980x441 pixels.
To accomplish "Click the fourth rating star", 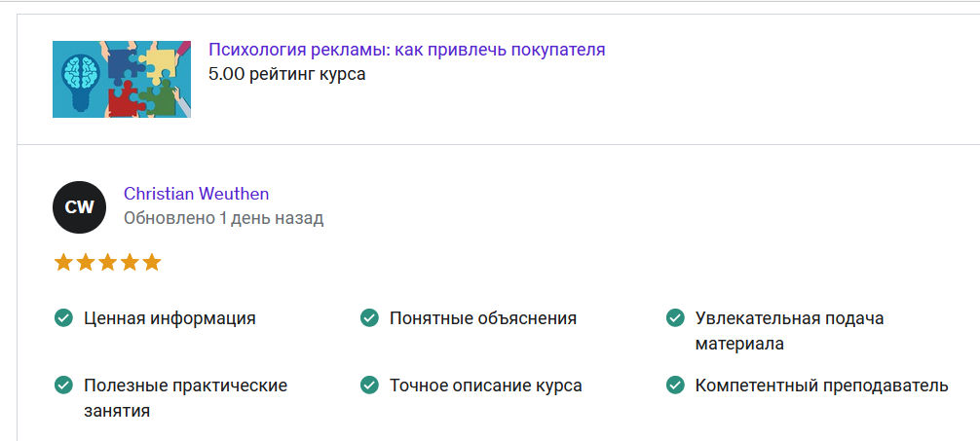I will pyautogui.click(x=130, y=262).
